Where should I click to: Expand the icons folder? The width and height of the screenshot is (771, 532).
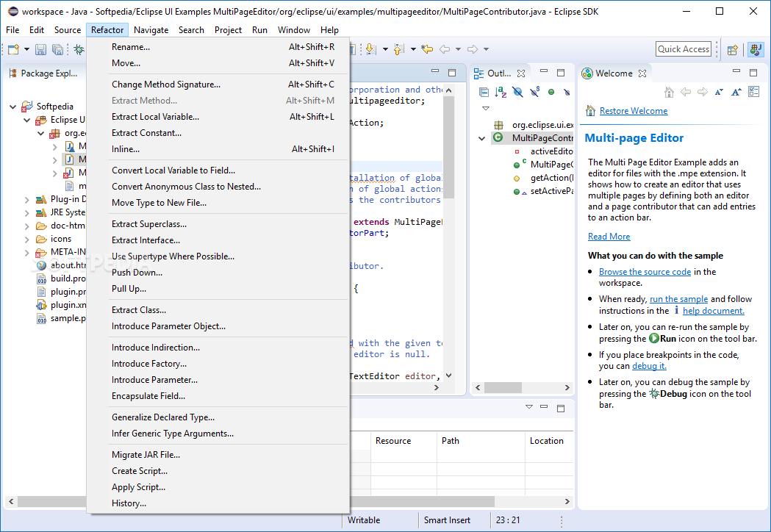click(x=27, y=240)
